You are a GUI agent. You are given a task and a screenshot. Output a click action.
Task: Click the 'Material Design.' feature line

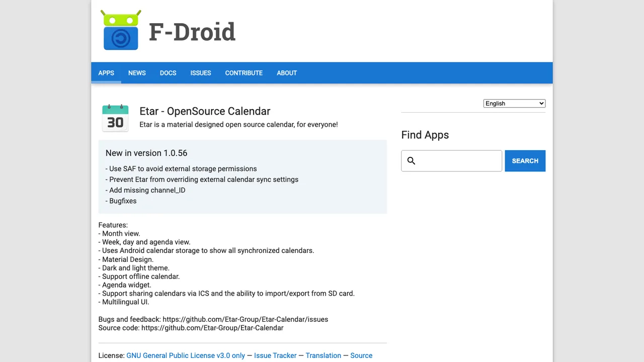tap(126, 259)
